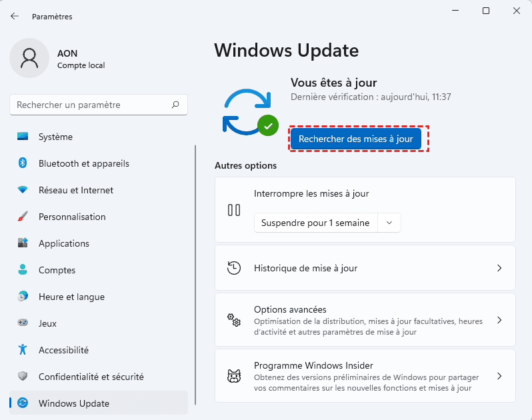Go to the Applications section
Screen dimensions: 532x420
[63, 243]
